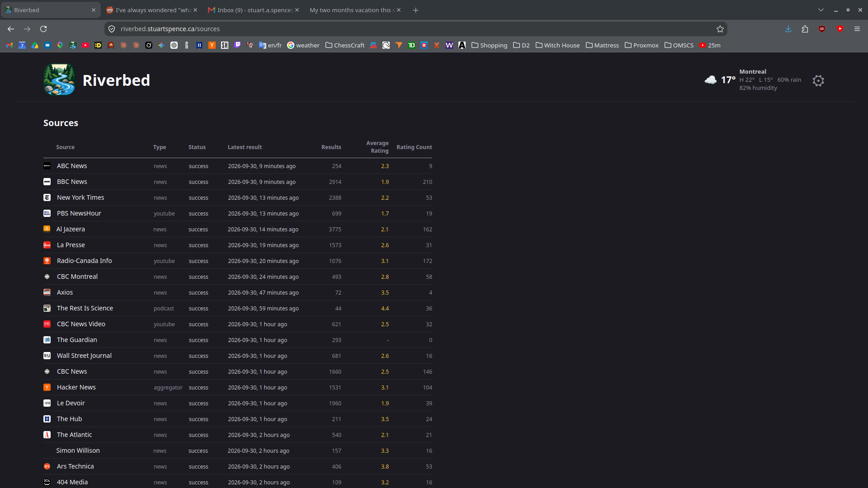
Task: Open the Witch House bookmarks folder
Action: [x=557, y=45]
